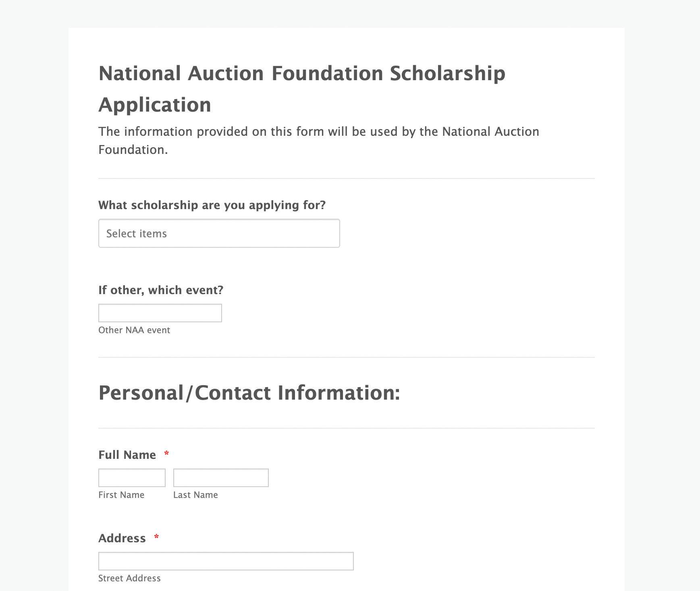700x591 pixels.
Task: Click the 'What scholarship are you applying for?' label
Action: (x=212, y=205)
